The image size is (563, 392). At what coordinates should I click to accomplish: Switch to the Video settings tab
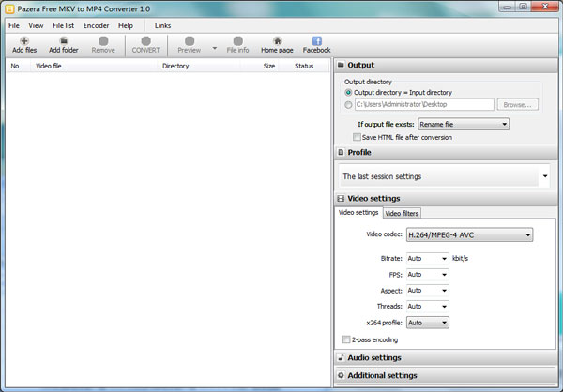[x=358, y=213]
